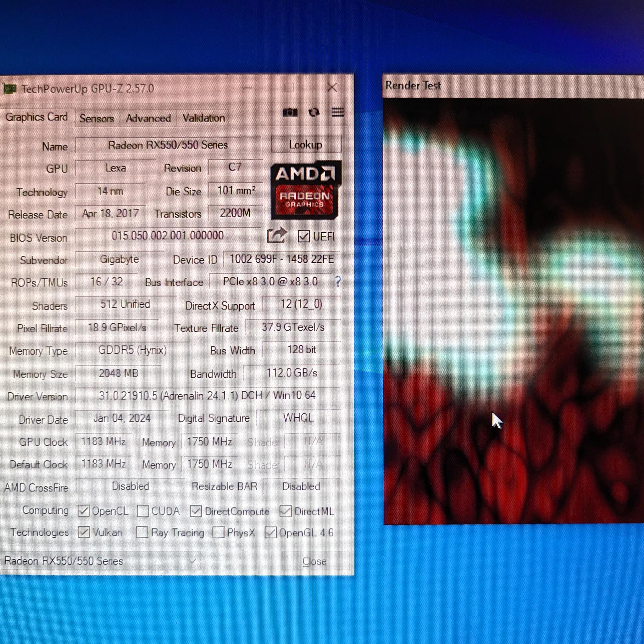Image resolution: width=644 pixels, height=644 pixels.
Task: Click the Memory Size field showing 2048 MB
Action: [118, 373]
